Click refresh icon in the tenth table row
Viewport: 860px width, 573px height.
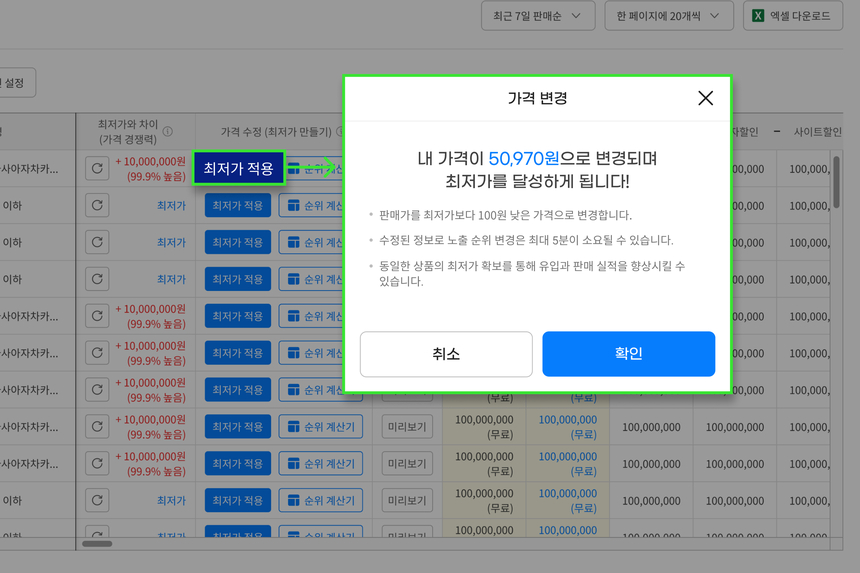click(x=97, y=500)
